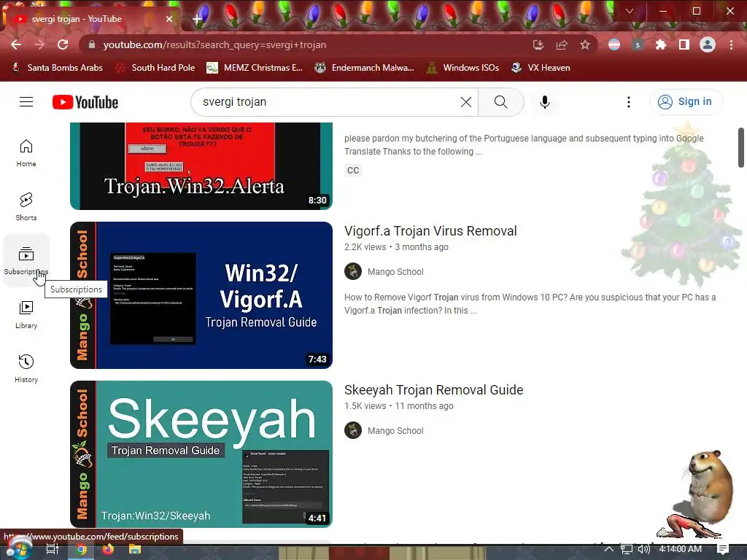Image resolution: width=747 pixels, height=560 pixels.
Task: Go back to the previous page
Action: [x=16, y=44]
